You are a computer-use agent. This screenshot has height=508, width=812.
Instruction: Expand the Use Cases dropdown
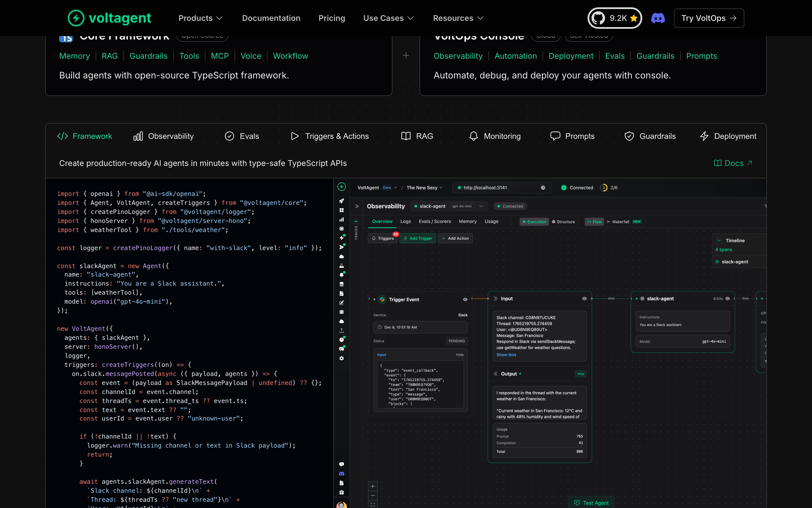(x=388, y=18)
